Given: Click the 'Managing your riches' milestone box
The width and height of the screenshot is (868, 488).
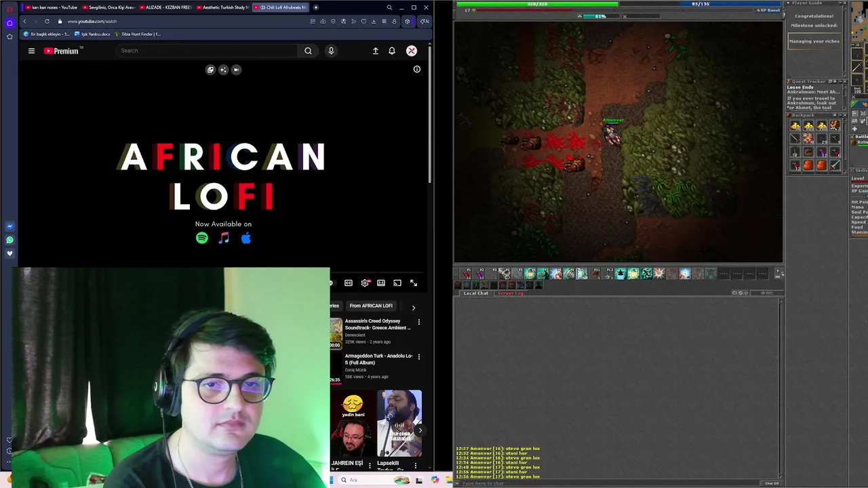Looking at the screenshot, I should click(x=814, y=41).
